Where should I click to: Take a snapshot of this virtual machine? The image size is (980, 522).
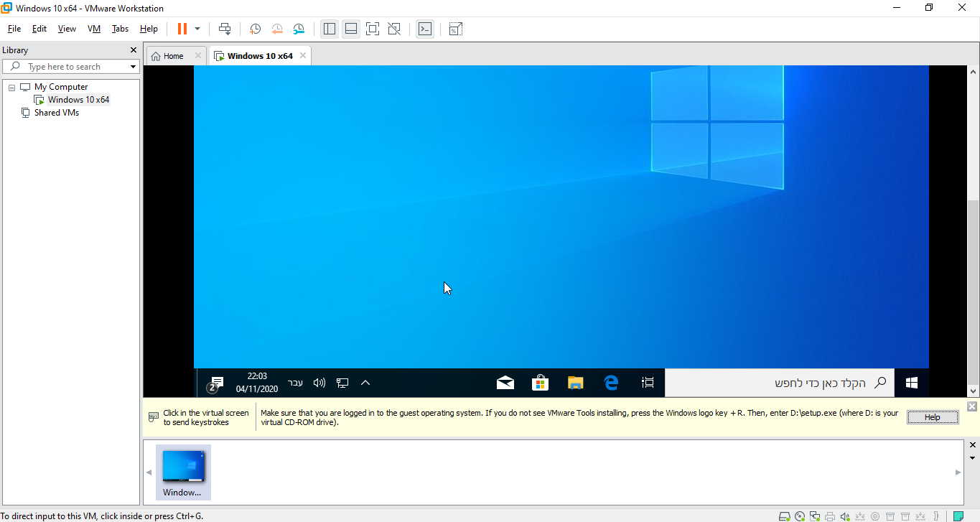[255, 29]
